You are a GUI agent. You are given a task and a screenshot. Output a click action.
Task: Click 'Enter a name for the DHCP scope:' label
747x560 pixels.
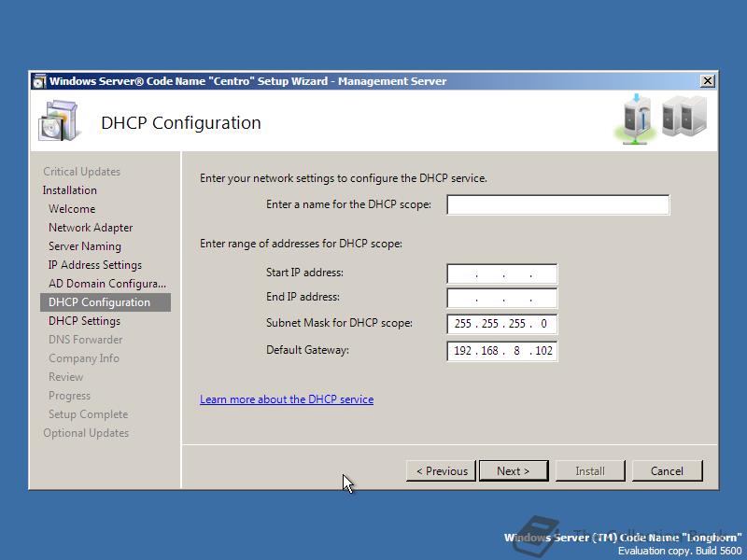pyautogui.click(x=348, y=204)
